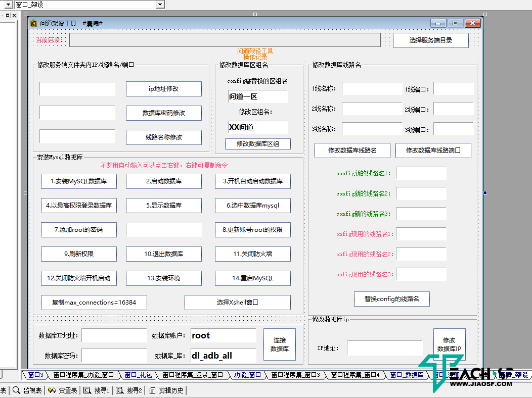Open the 剪辑历史 clipboard history panel
Image resolution: width=532 pixels, height=398 pixels.
(x=166, y=390)
